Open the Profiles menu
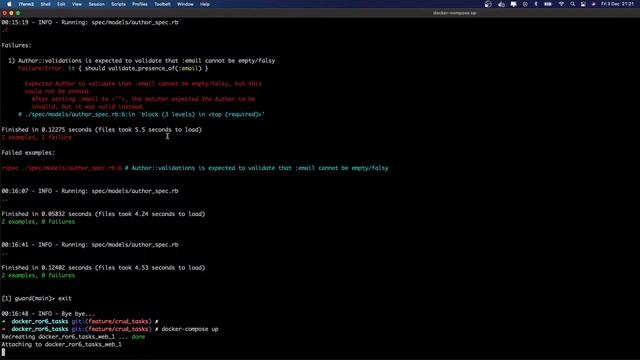The height and width of the screenshot is (360, 640). pyautogui.click(x=140, y=4)
